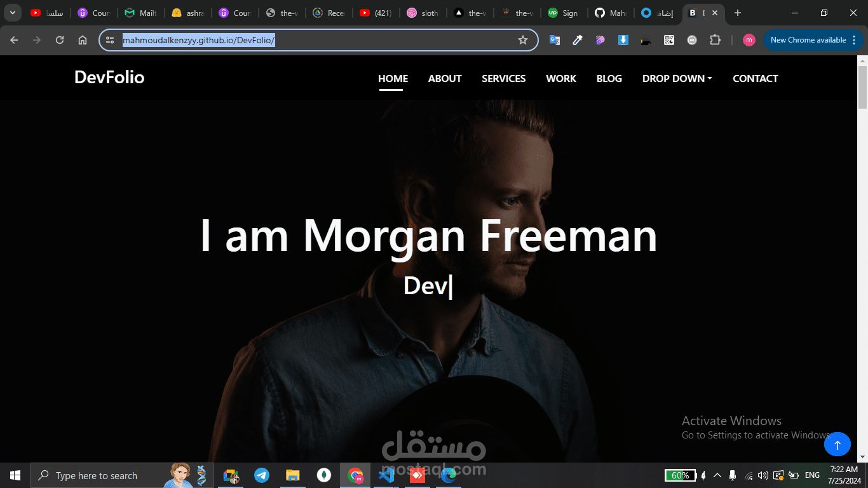Screen dimensions: 868x488
Task: Open the red app icon in taskbar
Action: pos(417,475)
